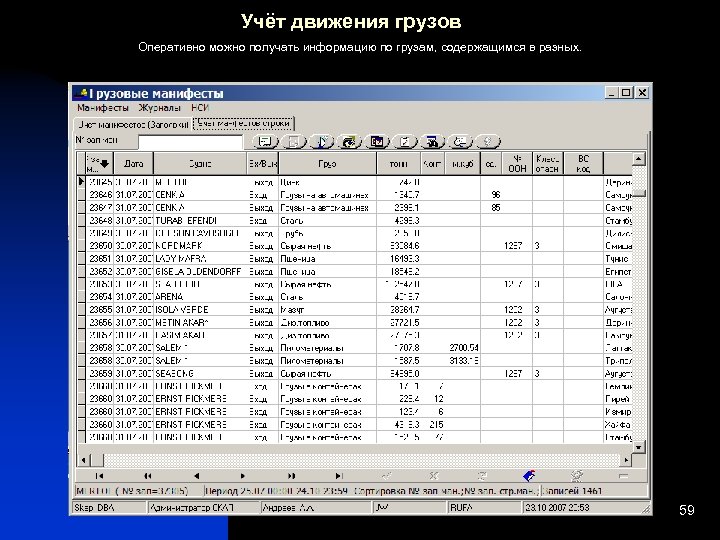Click the minus navigator button at far right
720x540 pixels.
[x=623, y=476]
